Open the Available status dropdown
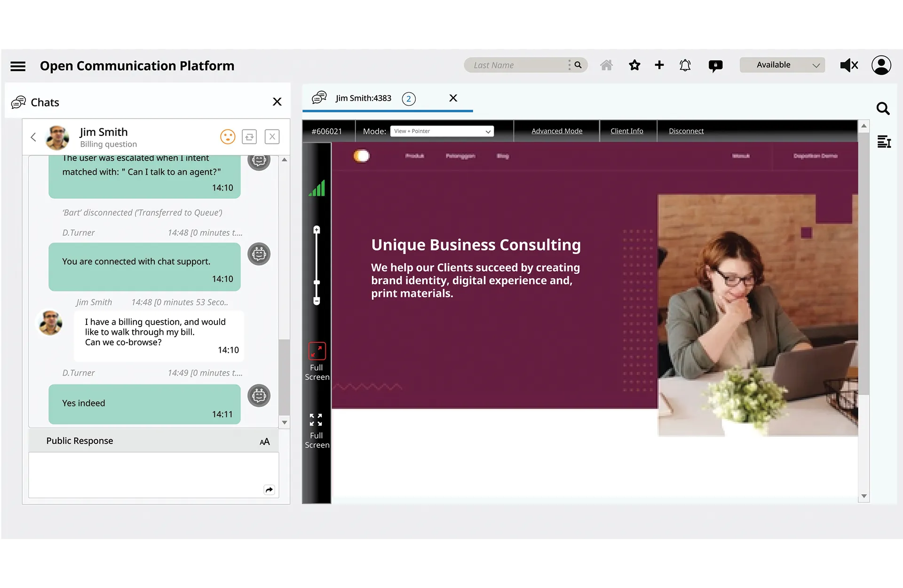 point(782,65)
